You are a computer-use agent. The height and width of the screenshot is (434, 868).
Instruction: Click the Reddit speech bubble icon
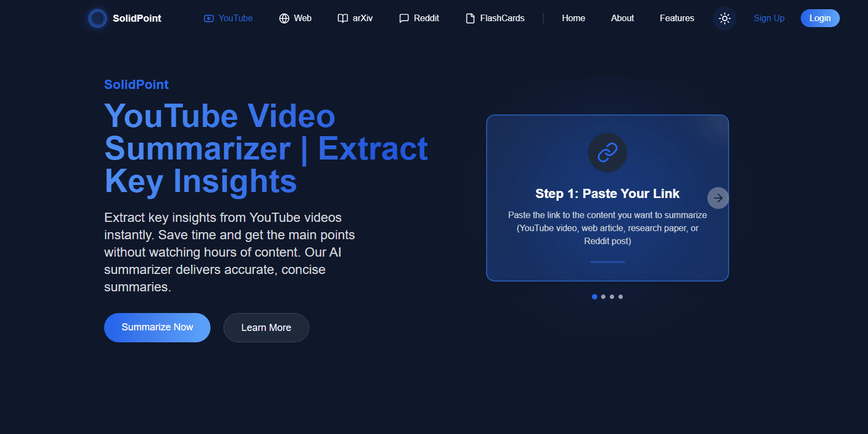point(404,18)
